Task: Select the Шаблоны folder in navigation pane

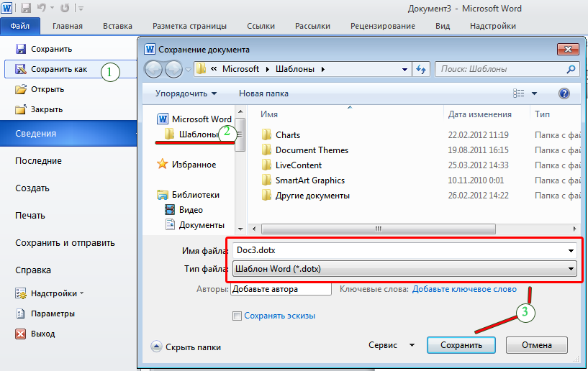Action: coord(191,134)
